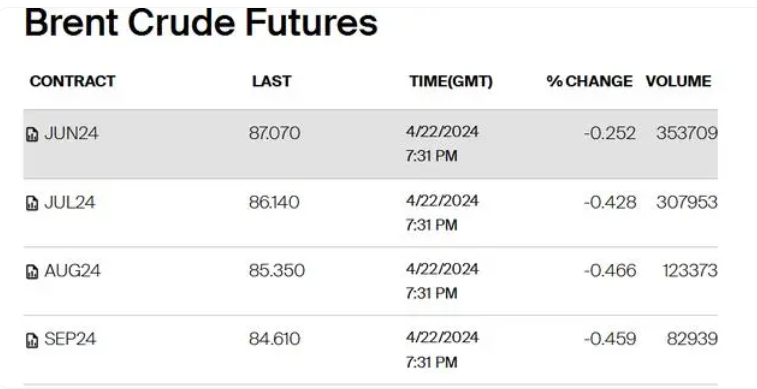Open the chart icon beside JUL24
Screen dimensions: 757x389
[32, 203]
